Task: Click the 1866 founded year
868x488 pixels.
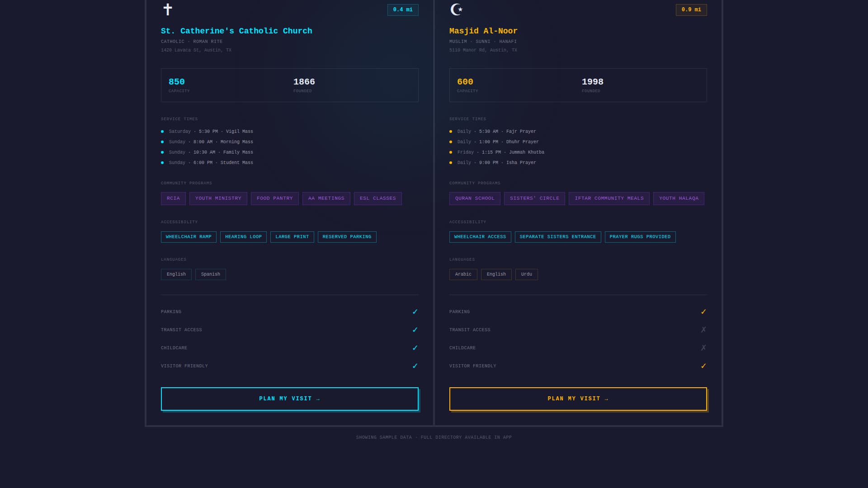Action: [304, 82]
